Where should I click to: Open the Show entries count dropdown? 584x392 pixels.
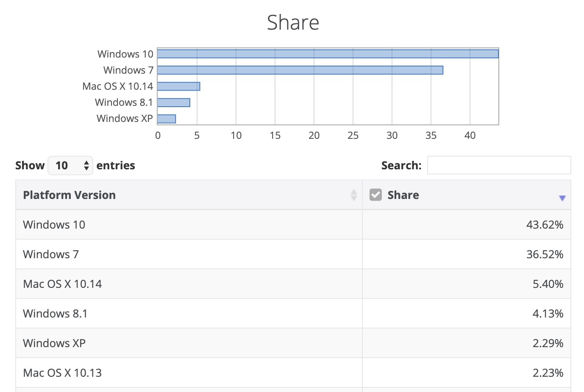click(x=70, y=166)
